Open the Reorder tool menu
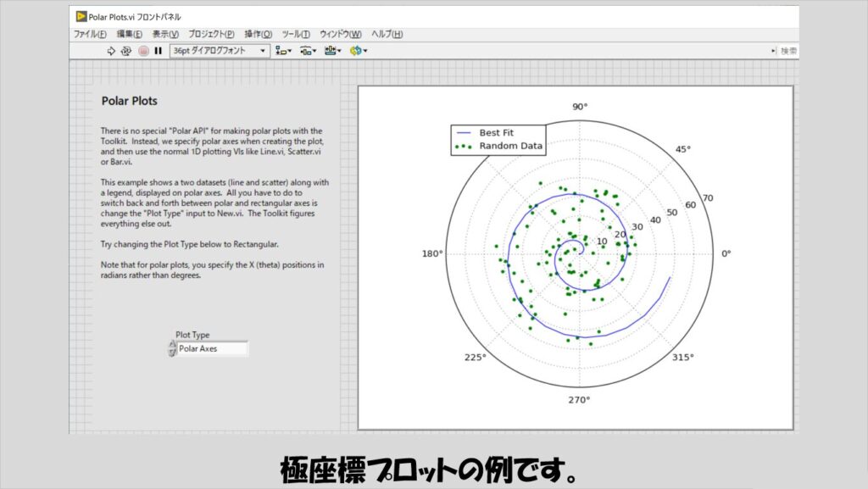The height and width of the screenshot is (489, 868). click(357, 51)
